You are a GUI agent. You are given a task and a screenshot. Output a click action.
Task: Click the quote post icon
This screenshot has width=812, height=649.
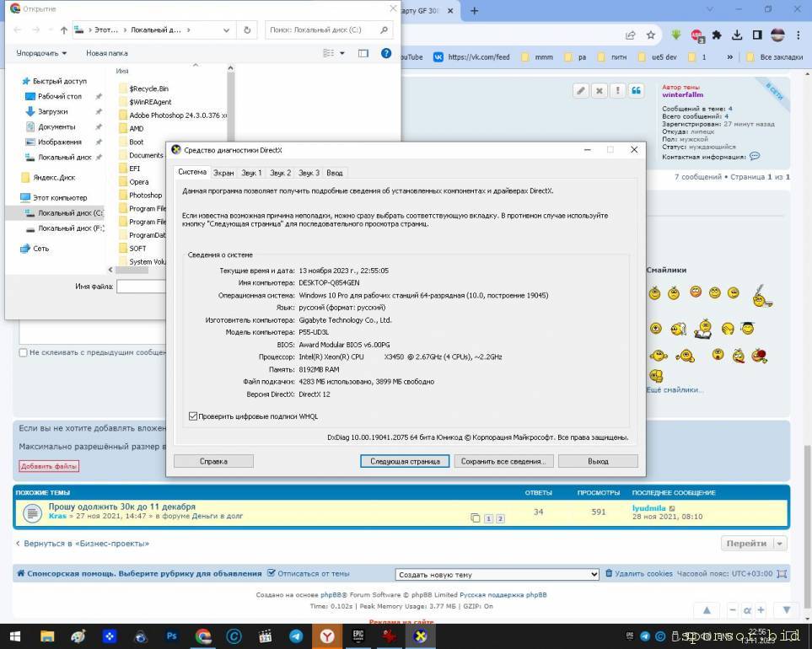click(636, 90)
